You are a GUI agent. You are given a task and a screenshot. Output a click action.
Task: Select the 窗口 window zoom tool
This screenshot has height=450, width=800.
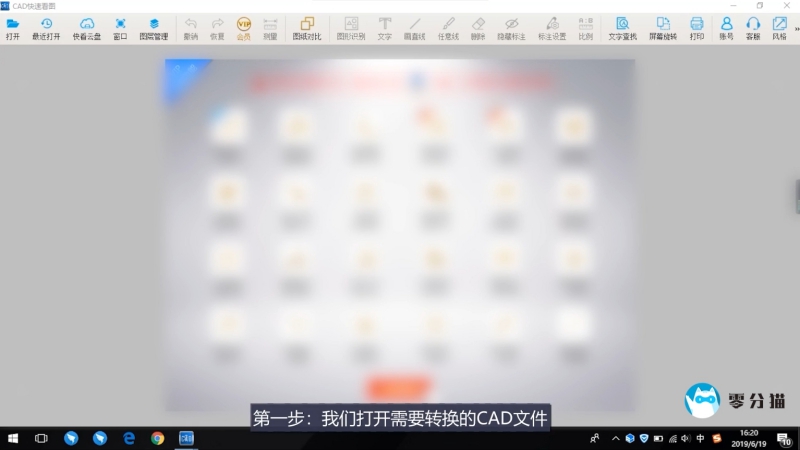pyautogui.click(x=120, y=29)
